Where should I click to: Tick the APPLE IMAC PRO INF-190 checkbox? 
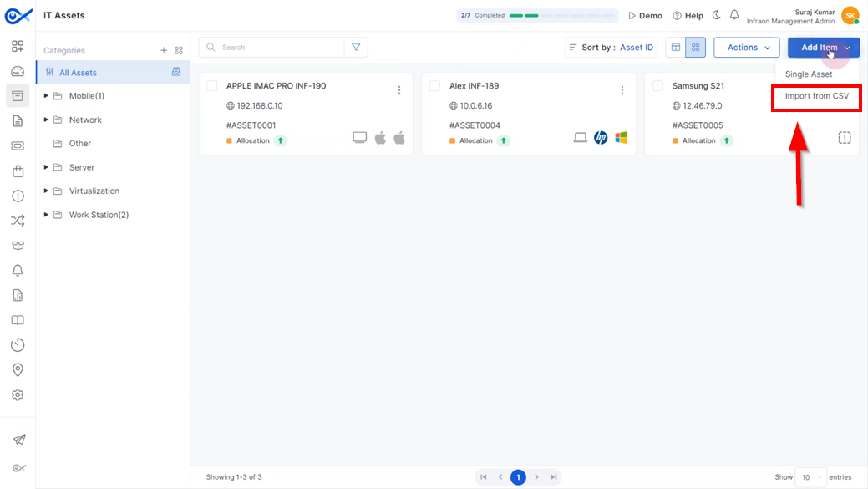point(212,86)
